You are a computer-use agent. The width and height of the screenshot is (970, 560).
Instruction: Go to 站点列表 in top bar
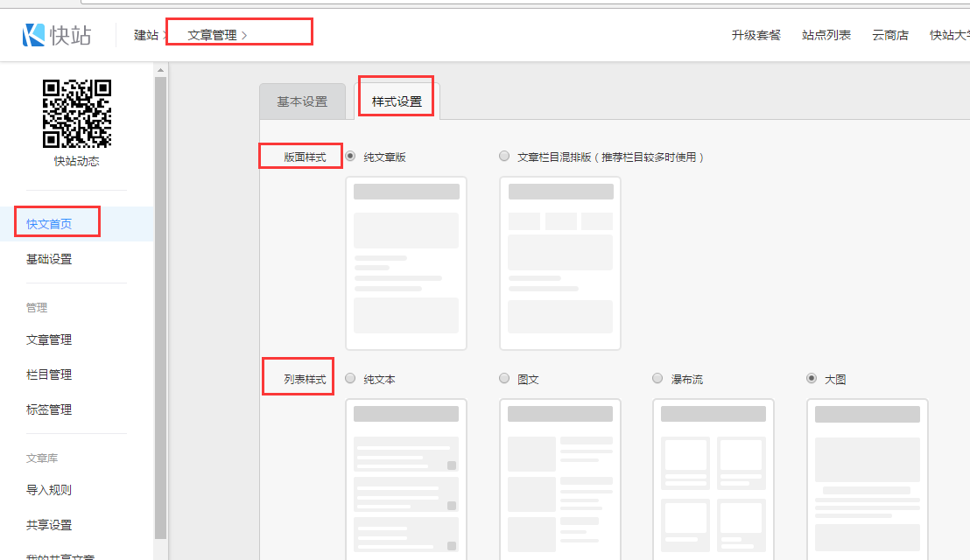point(826,35)
